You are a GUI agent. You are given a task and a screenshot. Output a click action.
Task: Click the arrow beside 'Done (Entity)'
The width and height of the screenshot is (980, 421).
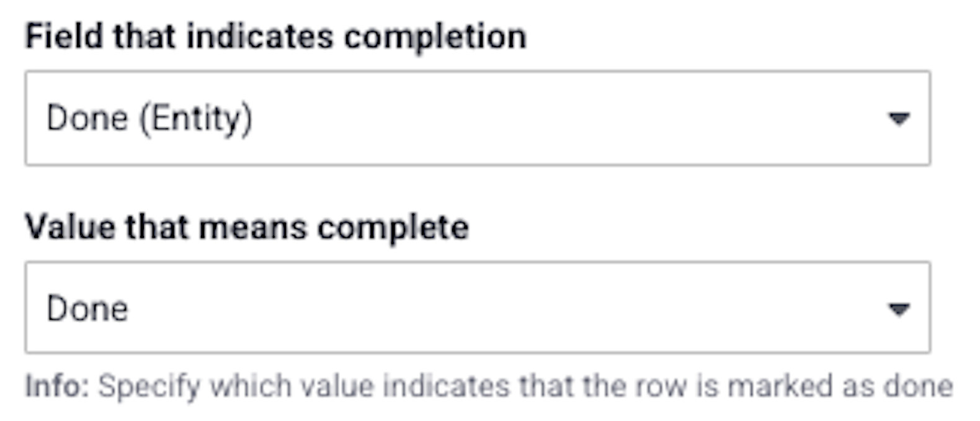pos(898,118)
